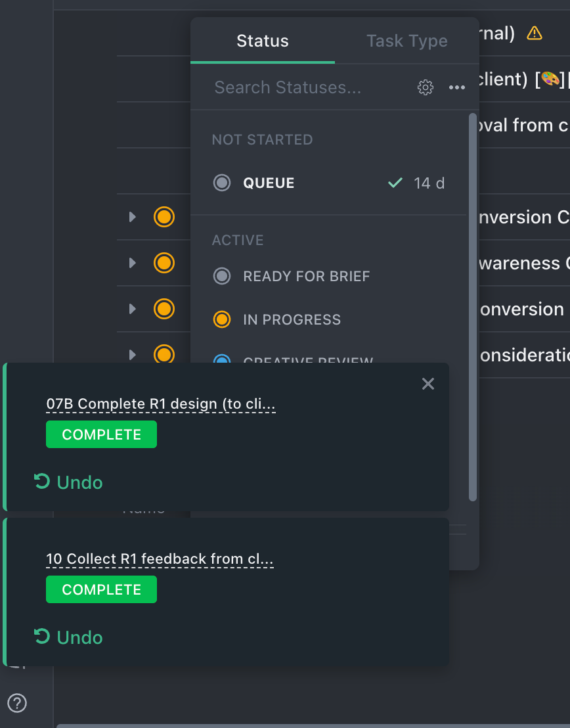The height and width of the screenshot is (728, 570).
Task: Open the help question mark icon
Action: (x=17, y=703)
